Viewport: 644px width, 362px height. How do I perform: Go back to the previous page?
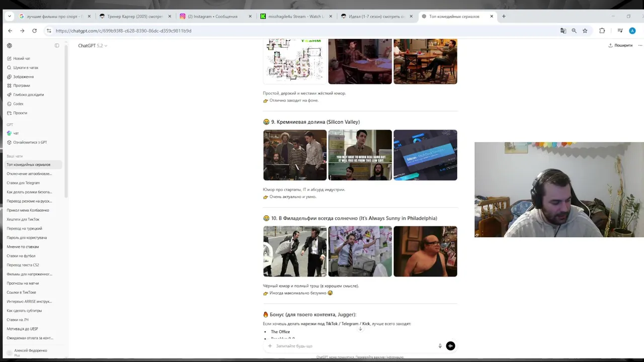10,31
